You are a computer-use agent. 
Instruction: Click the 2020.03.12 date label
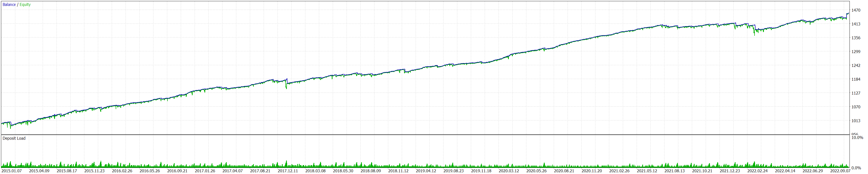tap(509, 171)
